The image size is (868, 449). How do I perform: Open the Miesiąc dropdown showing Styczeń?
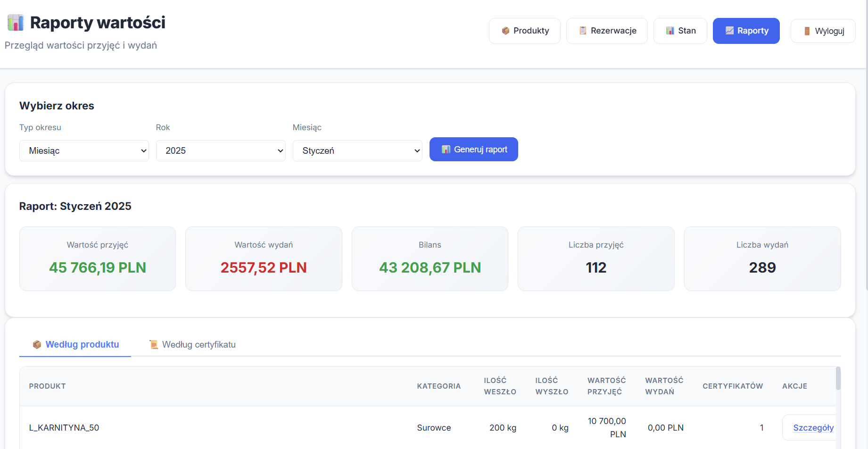pyautogui.click(x=357, y=151)
